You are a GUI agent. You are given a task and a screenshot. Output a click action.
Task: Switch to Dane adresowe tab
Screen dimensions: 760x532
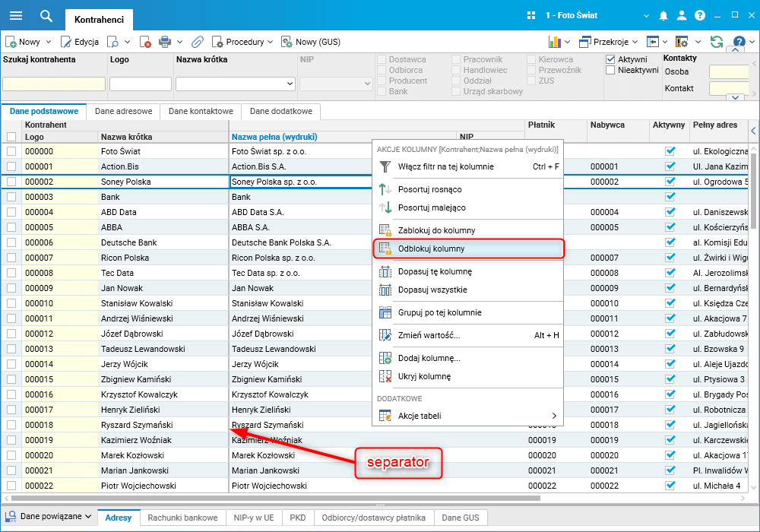point(124,112)
